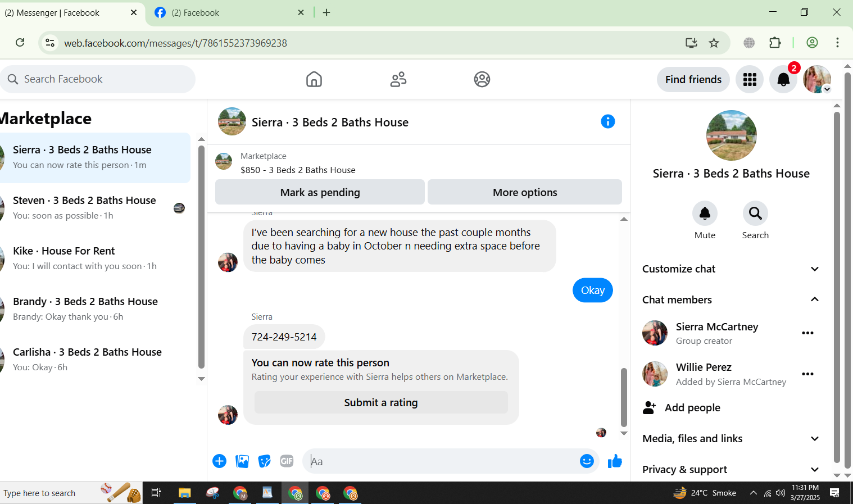This screenshot has height=504, width=853.
Task: Click the 724-249-5214 phone number message
Action: pyautogui.click(x=284, y=337)
